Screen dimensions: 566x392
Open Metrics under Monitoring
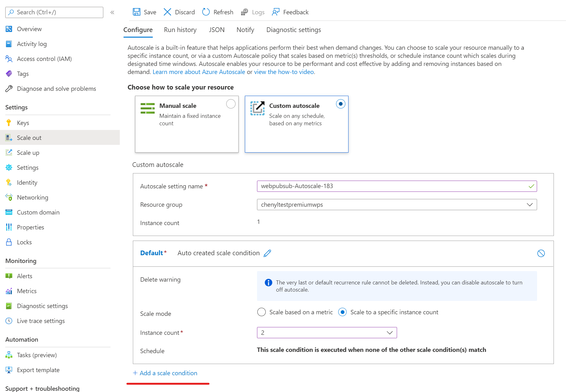pyautogui.click(x=27, y=291)
